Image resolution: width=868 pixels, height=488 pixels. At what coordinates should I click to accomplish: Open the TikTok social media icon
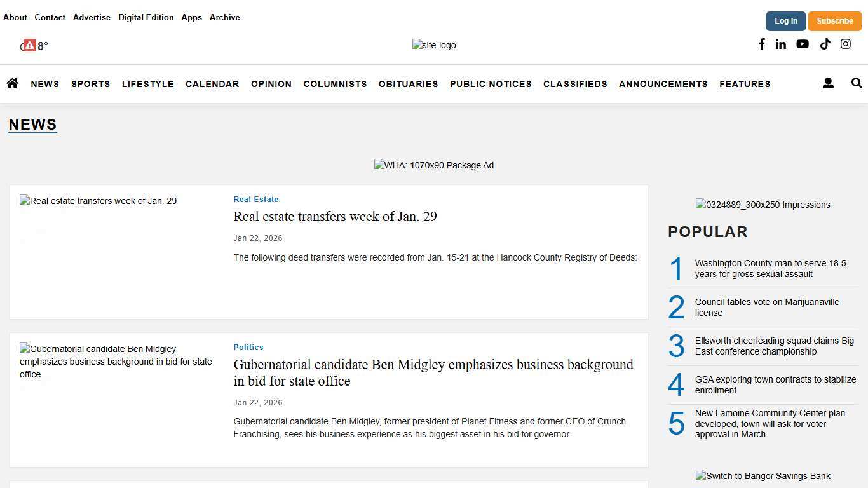[x=825, y=44]
